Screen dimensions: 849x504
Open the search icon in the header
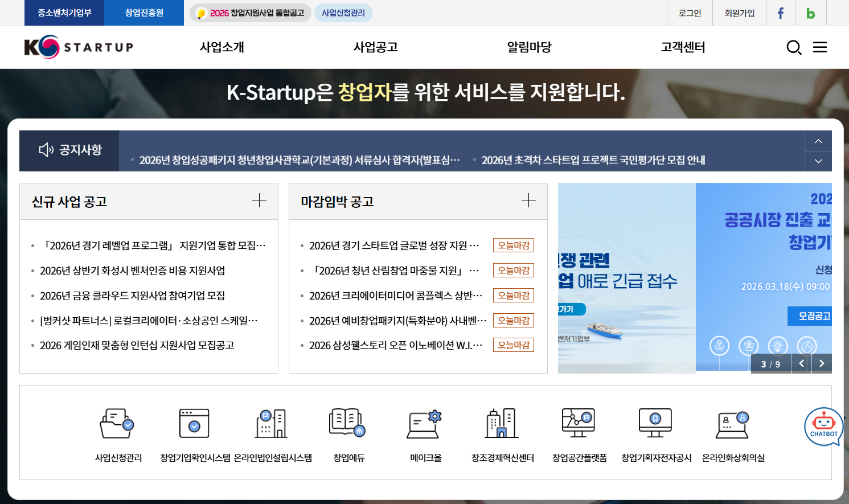(x=794, y=48)
